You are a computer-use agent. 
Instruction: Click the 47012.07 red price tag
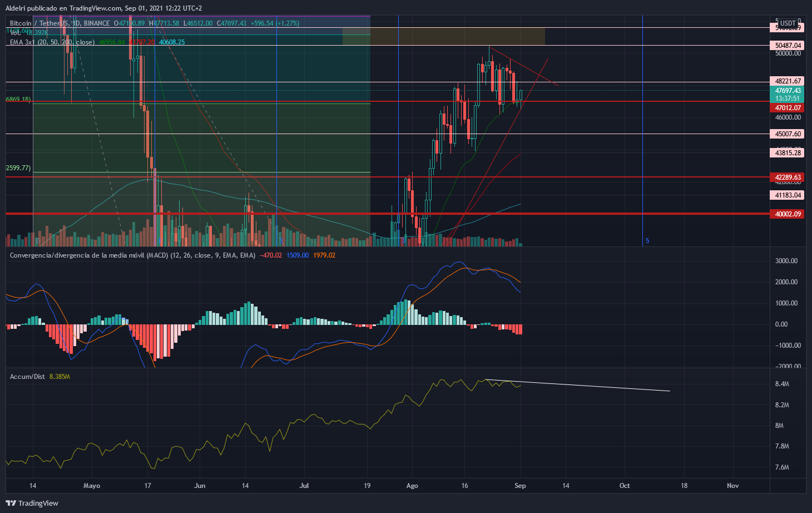point(788,108)
